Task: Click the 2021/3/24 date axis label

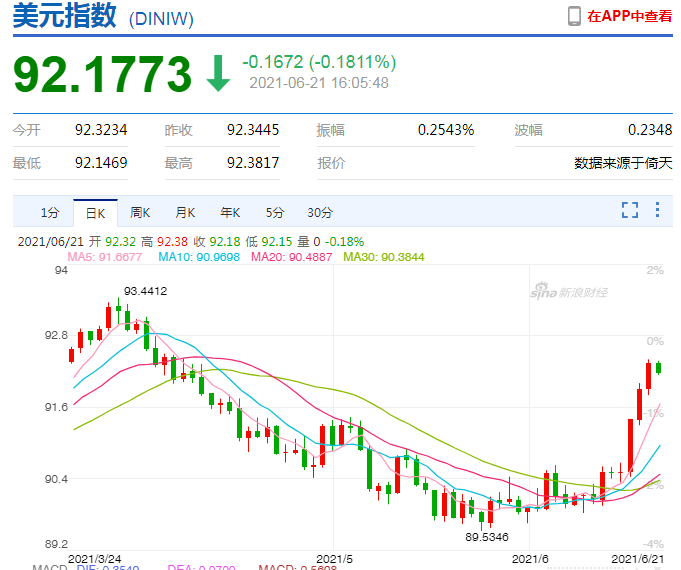Action: click(95, 559)
